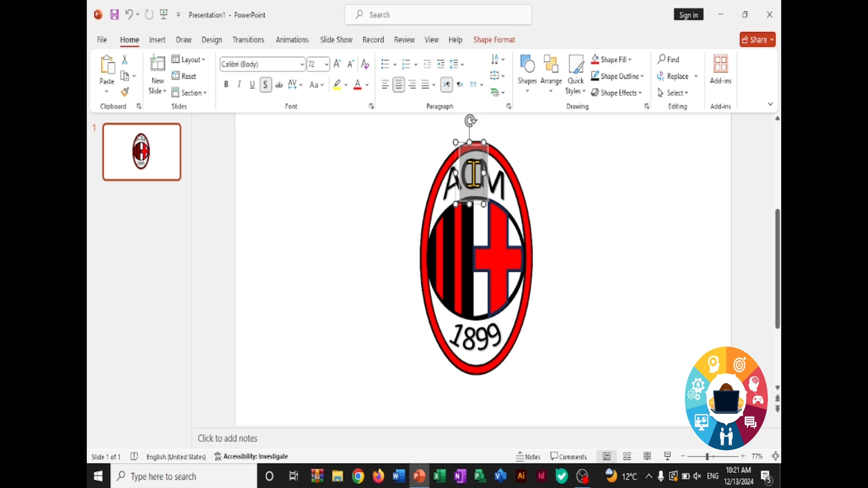Viewport: 868px width, 488px height.
Task: Click the Sign in button
Action: click(689, 15)
